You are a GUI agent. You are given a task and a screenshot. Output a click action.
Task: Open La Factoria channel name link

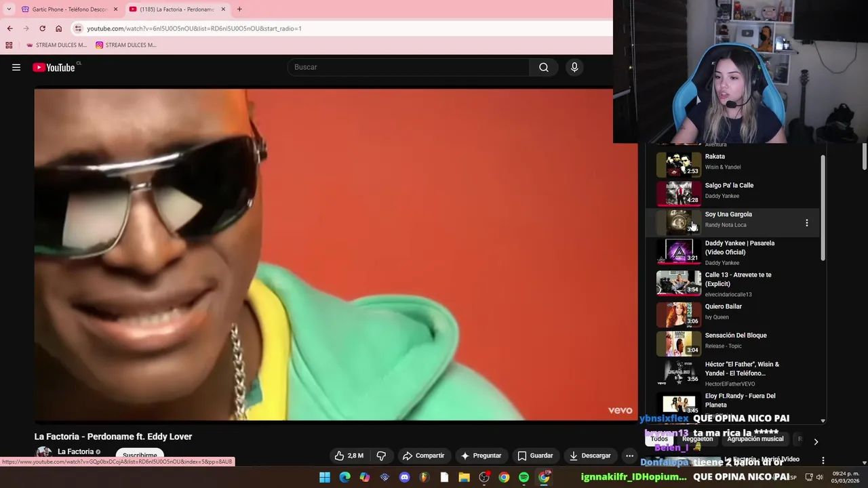point(75,451)
